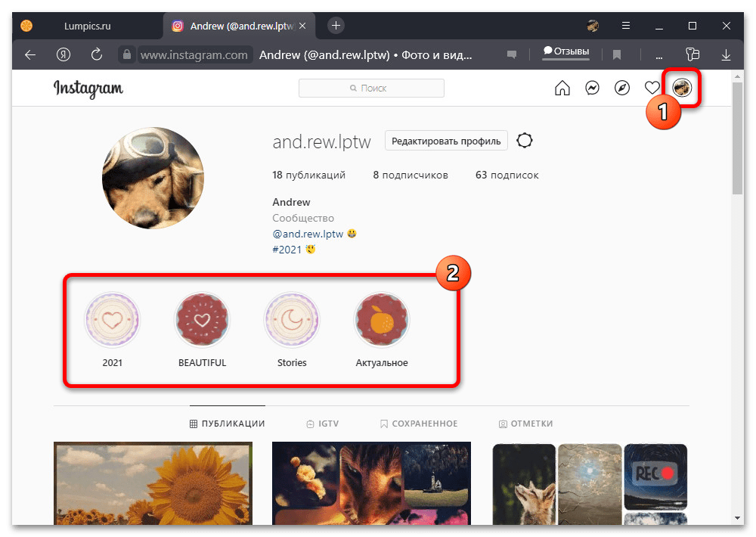Open activity feed heart icon

coord(652,88)
